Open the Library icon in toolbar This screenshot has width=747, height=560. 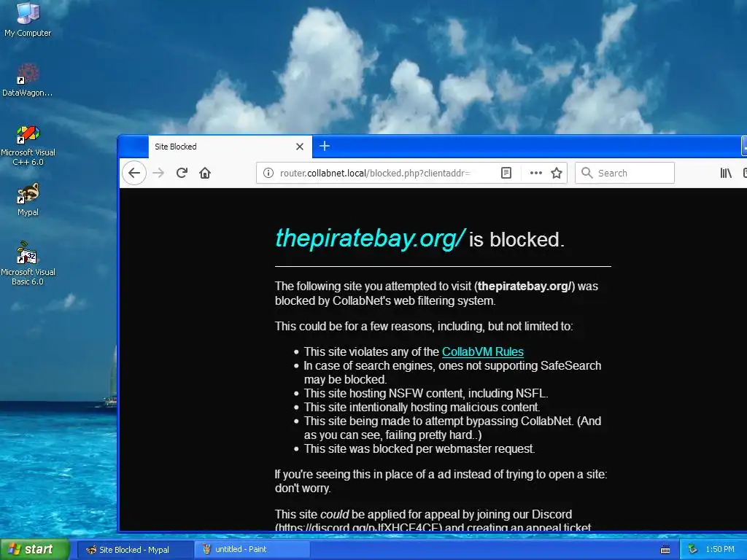(726, 173)
